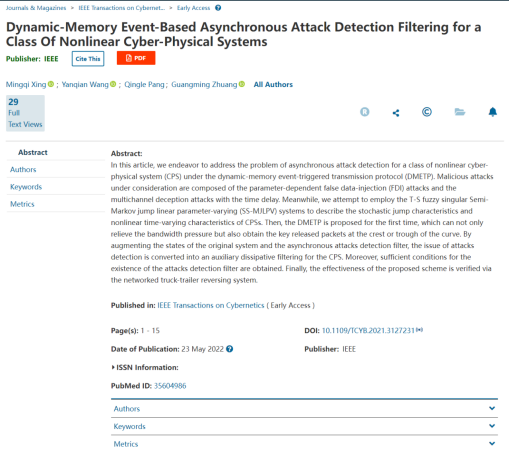The height and width of the screenshot is (452, 510).
Task: Expand the Keywords accordion chevron
Action: pyautogui.click(x=492, y=426)
